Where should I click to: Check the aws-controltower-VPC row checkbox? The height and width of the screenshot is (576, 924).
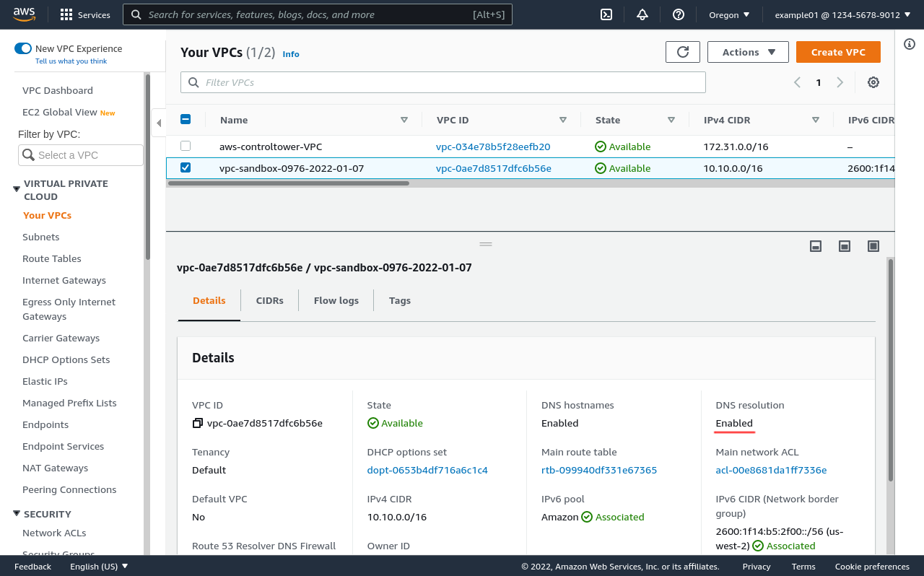pyautogui.click(x=186, y=146)
